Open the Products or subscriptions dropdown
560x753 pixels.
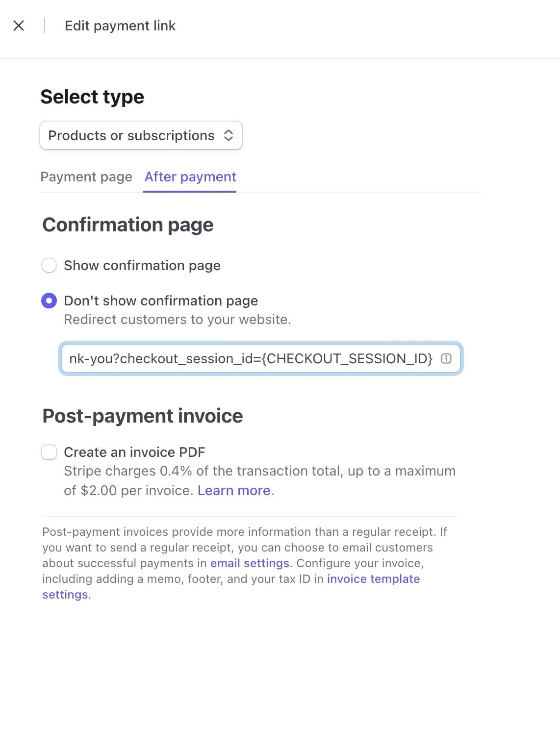pos(141,135)
